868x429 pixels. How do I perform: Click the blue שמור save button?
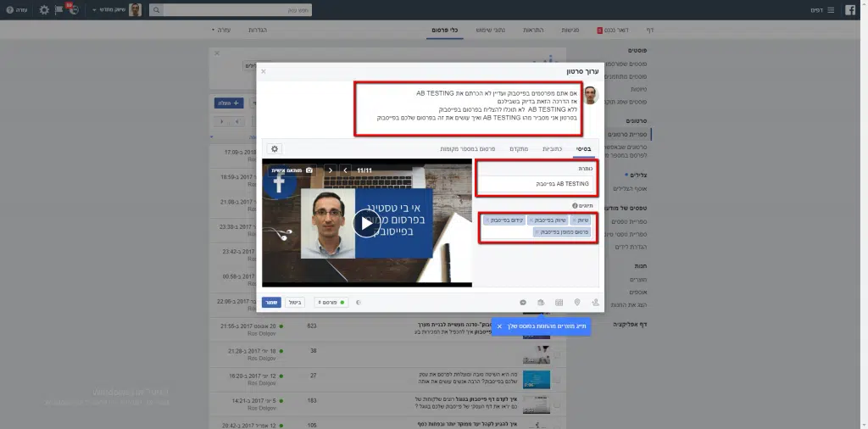271,302
